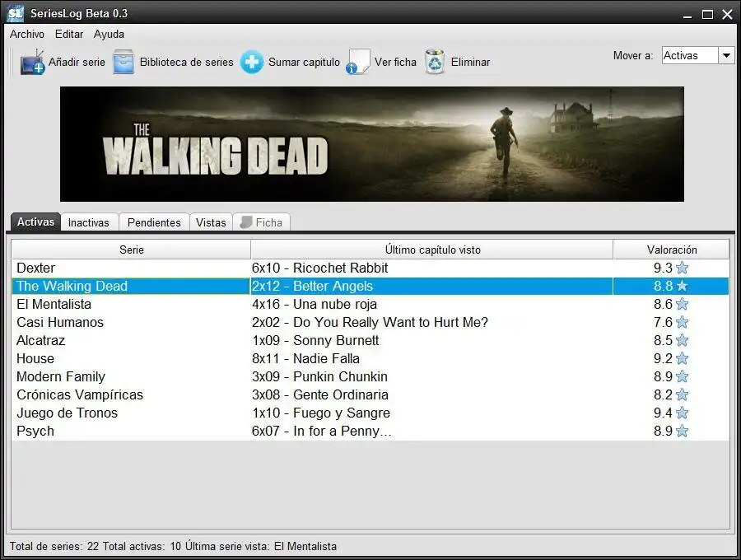Click the rating star for The Walking Dead
This screenshot has width=741, height=560.
click(682, 286)
